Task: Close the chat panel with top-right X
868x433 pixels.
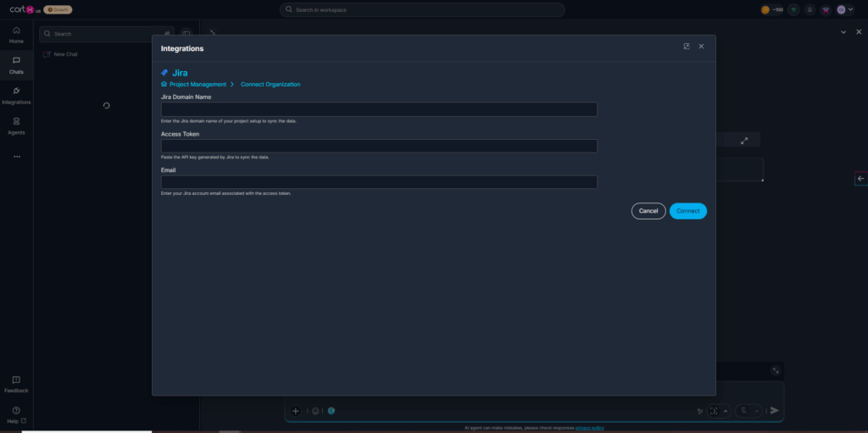Action: (x=860, y=32)
